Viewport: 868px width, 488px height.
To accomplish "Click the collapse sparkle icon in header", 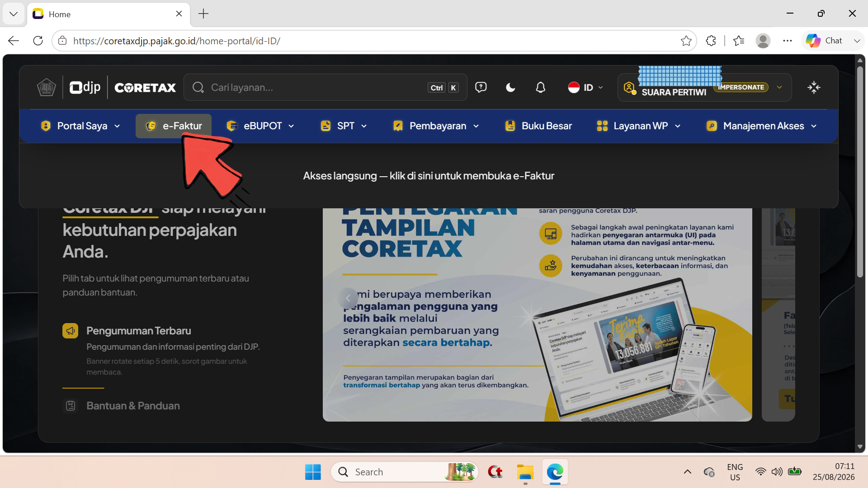I will 814,87.
